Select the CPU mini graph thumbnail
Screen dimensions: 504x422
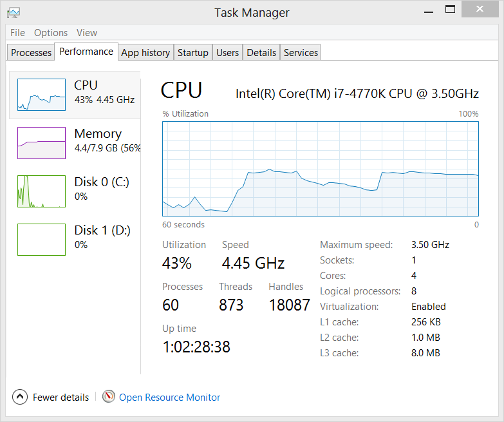tap(41, 95)
